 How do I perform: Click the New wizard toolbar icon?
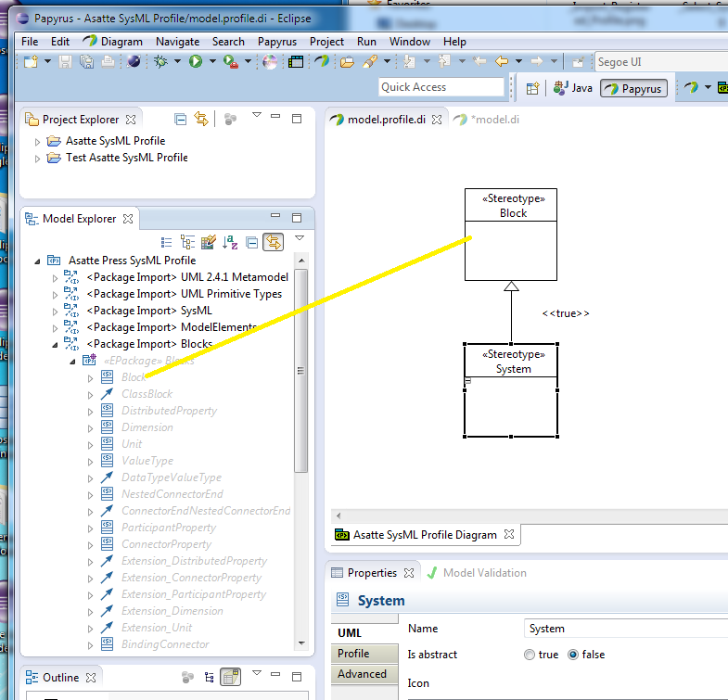click(31, 61)
